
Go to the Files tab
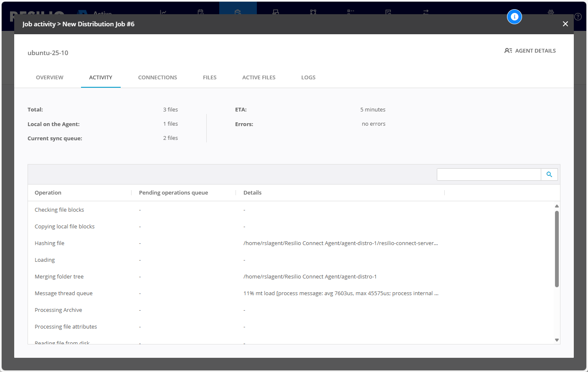pos(210,77)
